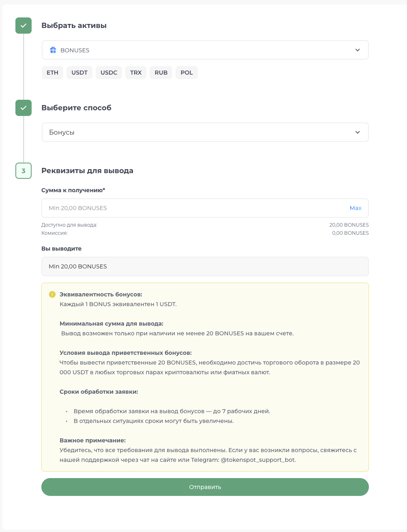This screenshot has height=532, width=407.
Task: Click the BONUSES gift icon
Action: tap(53, 50)
